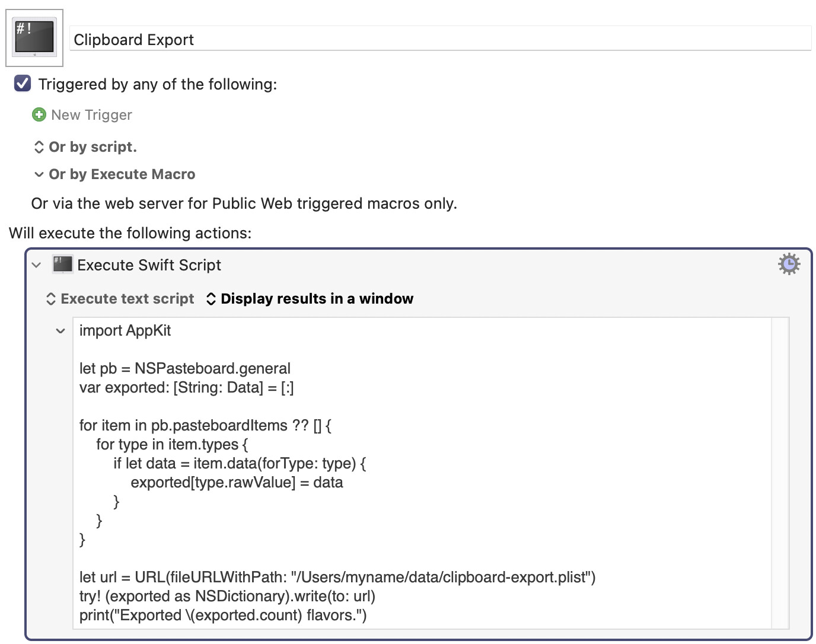Open the action gear settings menu

click(x=789, y=264)
